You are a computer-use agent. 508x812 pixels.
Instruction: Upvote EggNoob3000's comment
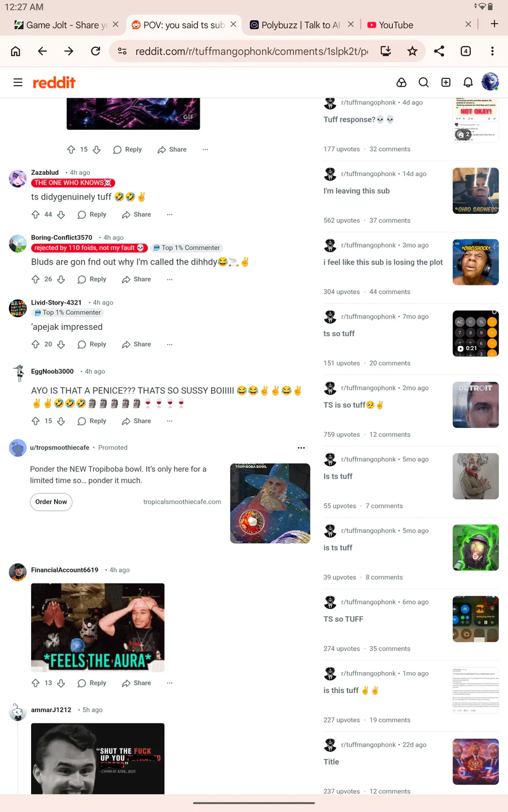(x=36, y=421)
